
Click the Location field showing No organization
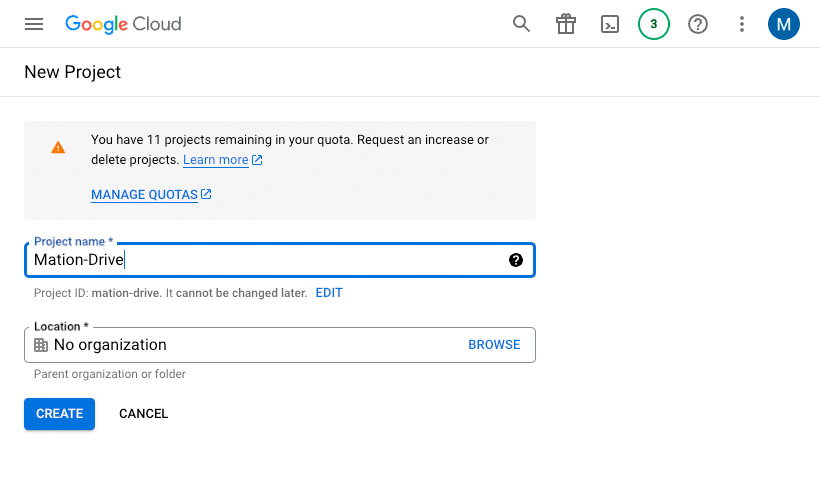280,345
